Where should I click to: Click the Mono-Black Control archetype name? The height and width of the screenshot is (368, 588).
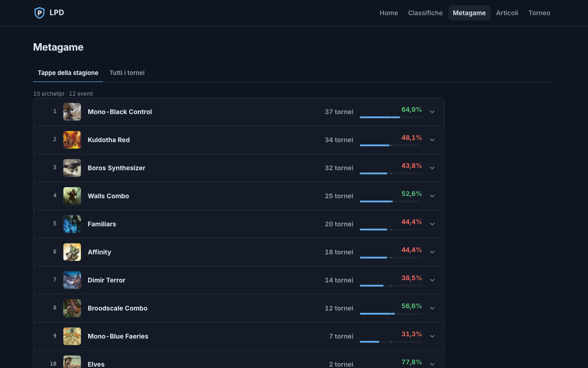[120, 112]
